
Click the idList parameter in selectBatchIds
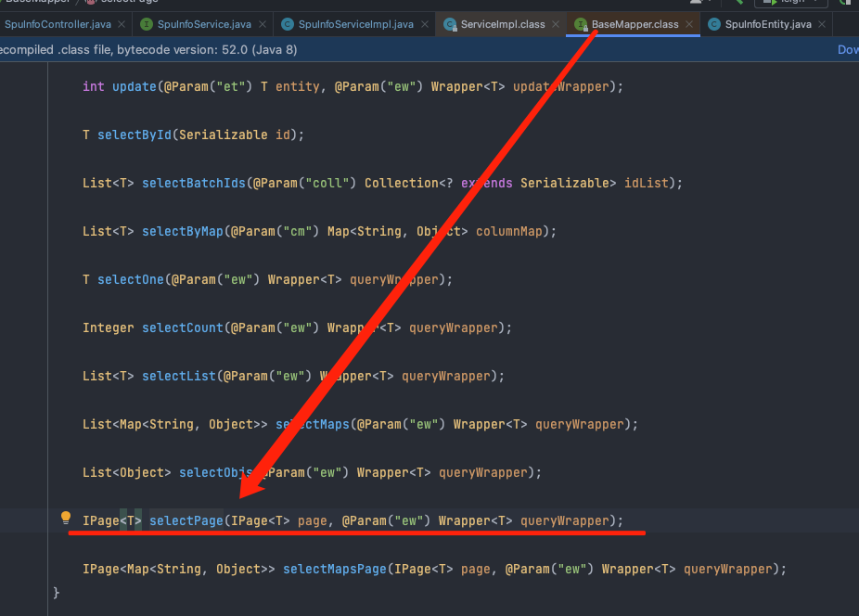(x=647, y=183)
